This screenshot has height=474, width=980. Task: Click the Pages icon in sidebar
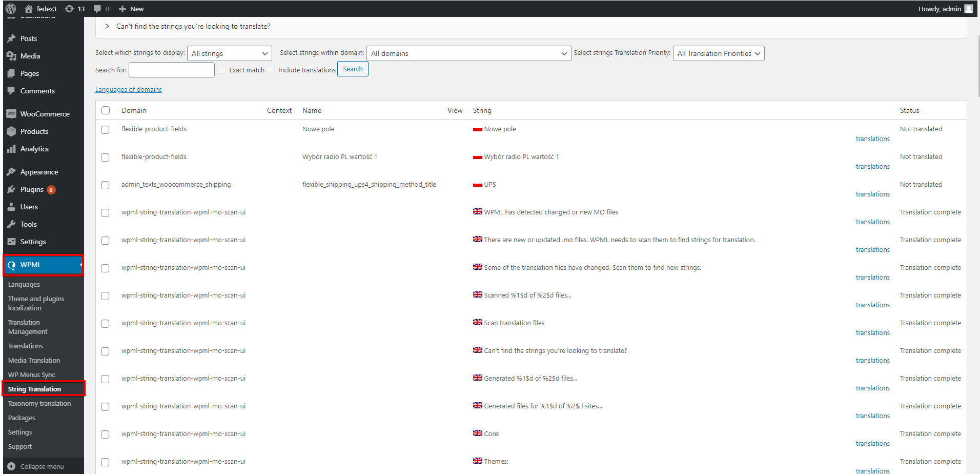[x=11, y=73]
